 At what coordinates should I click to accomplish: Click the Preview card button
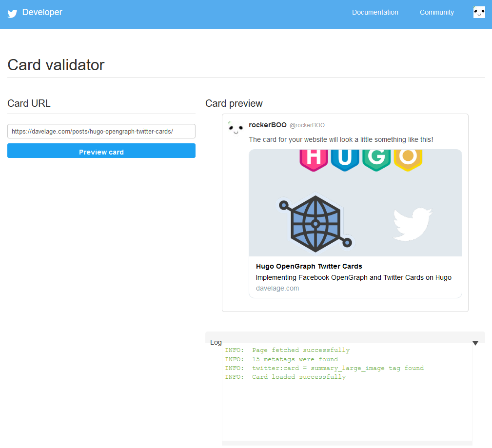101,151
